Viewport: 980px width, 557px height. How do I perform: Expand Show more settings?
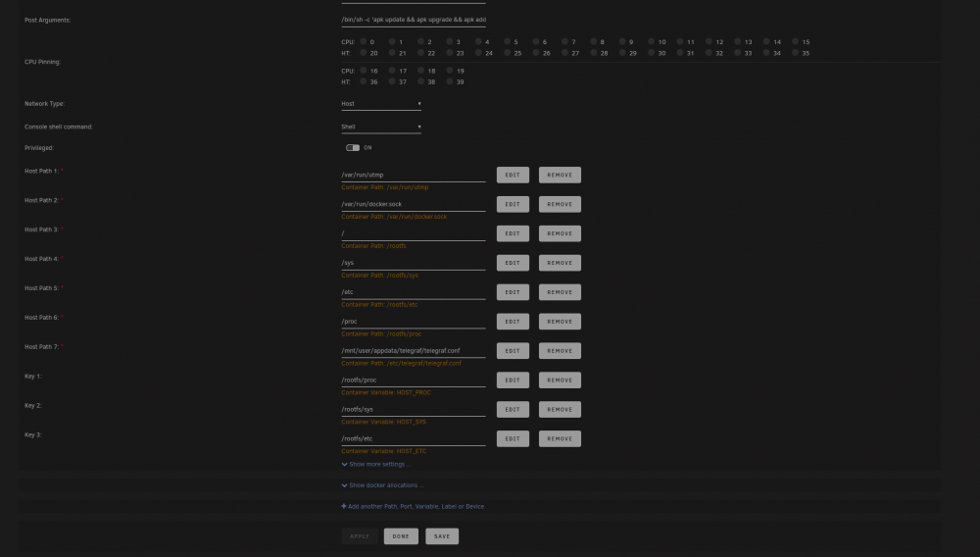point(376,465)
